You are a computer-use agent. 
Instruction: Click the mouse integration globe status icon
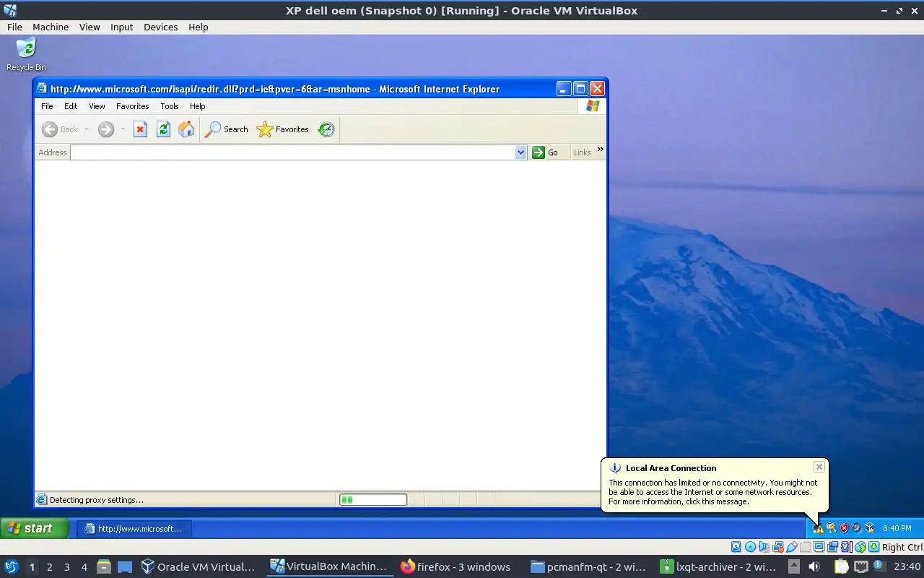pos(860,547)
